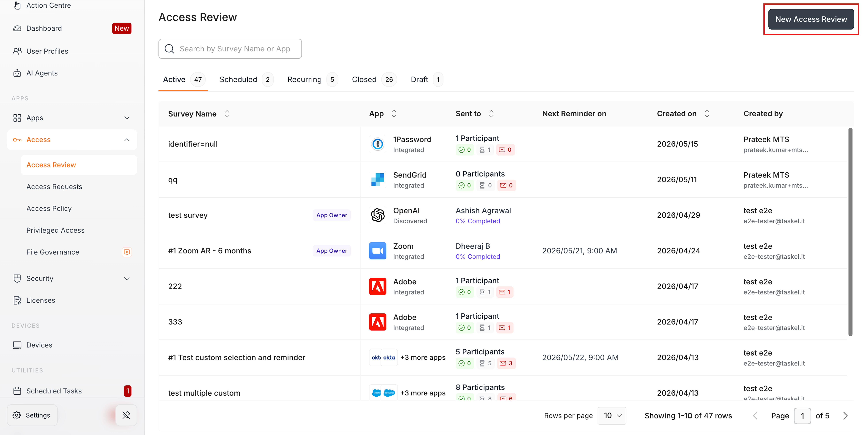Screen dimensions: 868x435
Task: Click the New Access Review button
Action: point(811,19)
